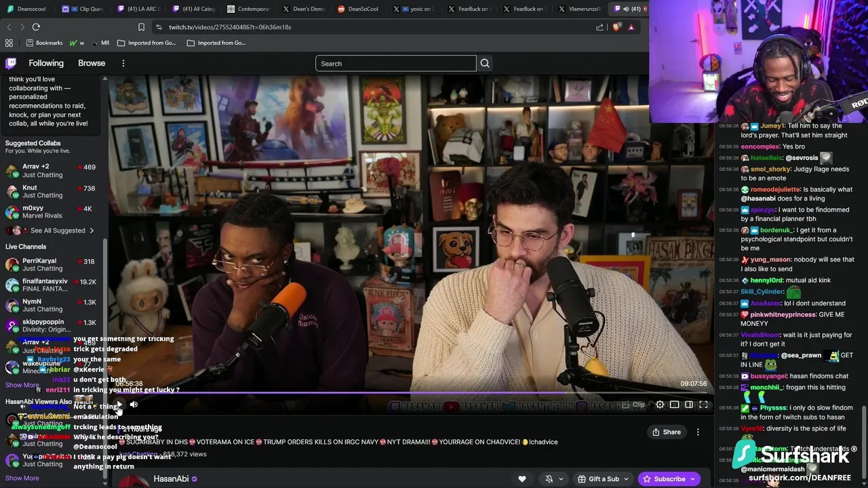Switch to Deansocool browser tab
868x488 pixels.
coord(26,9)
